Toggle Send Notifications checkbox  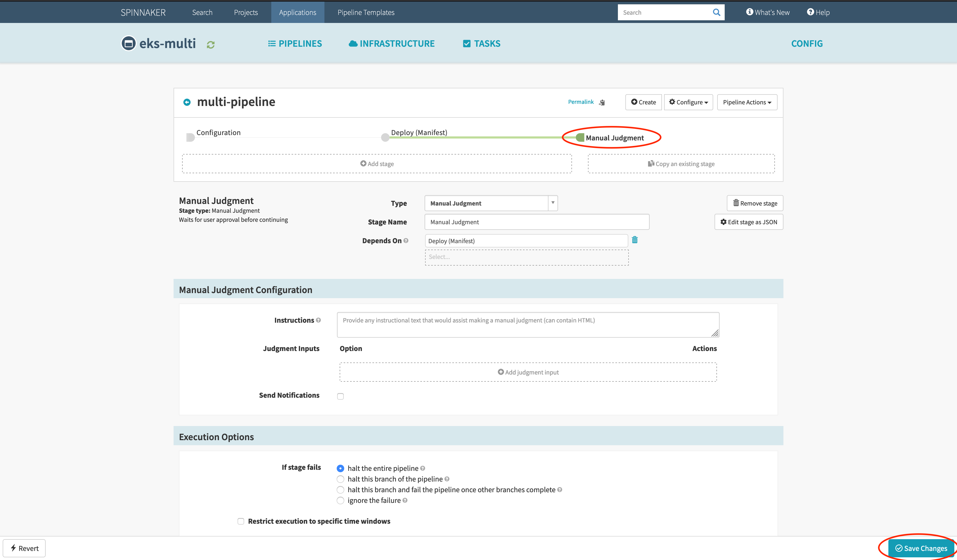pos(340,396)
